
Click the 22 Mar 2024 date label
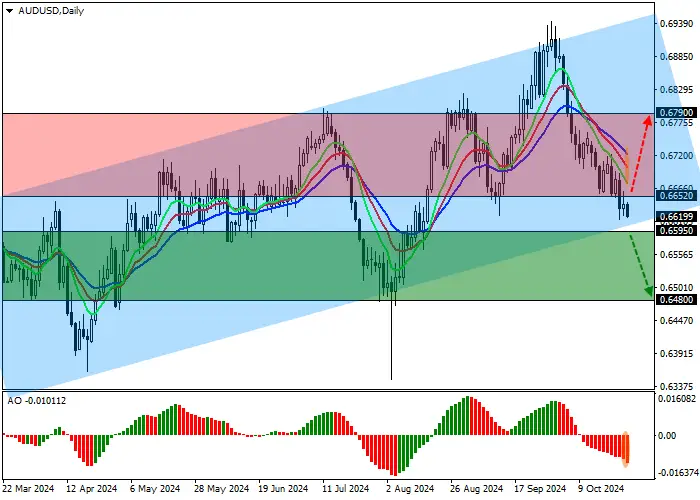coord(28,489)
